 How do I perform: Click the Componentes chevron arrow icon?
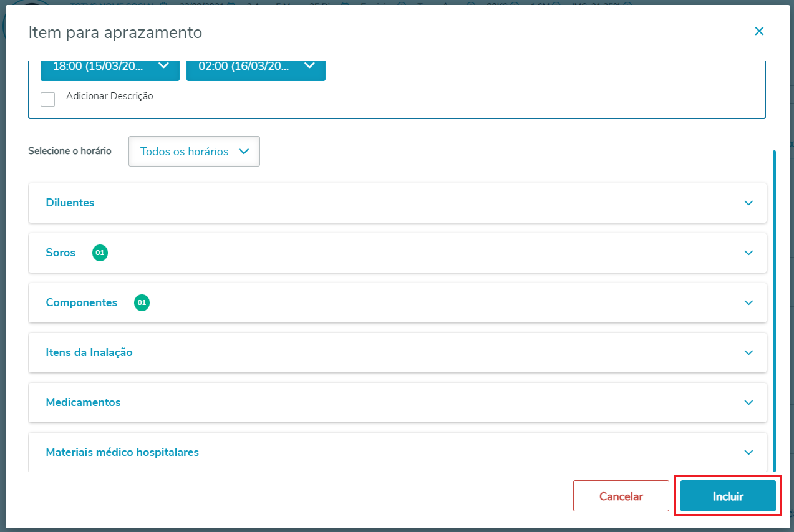(748, 302)
